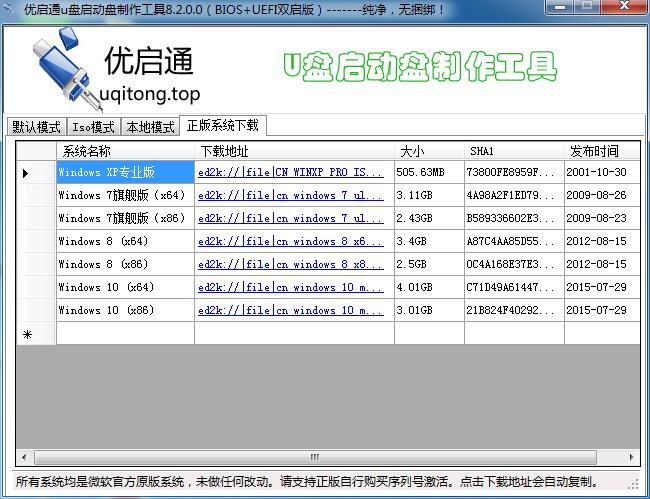The width and height of the screenshot is (650, 499).
Task: Click the new row asterisk marker
Action: click(x=26, y=334)
